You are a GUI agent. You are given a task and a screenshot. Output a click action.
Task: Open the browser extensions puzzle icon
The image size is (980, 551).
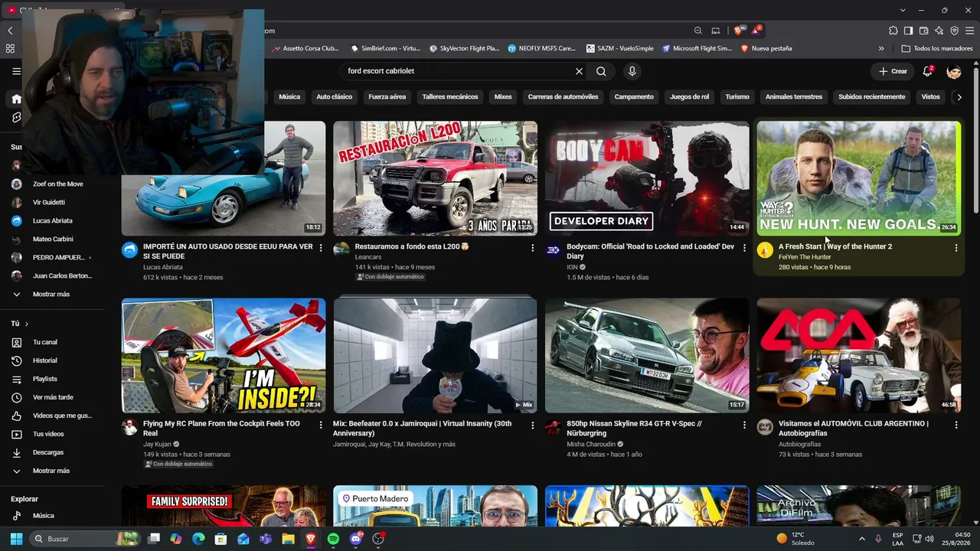(x=893, y=31)
